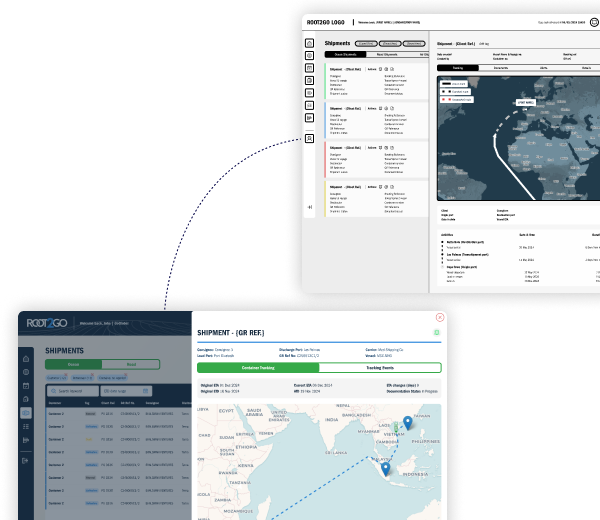Open first row in the Shipments table

[x=119, y=414]
